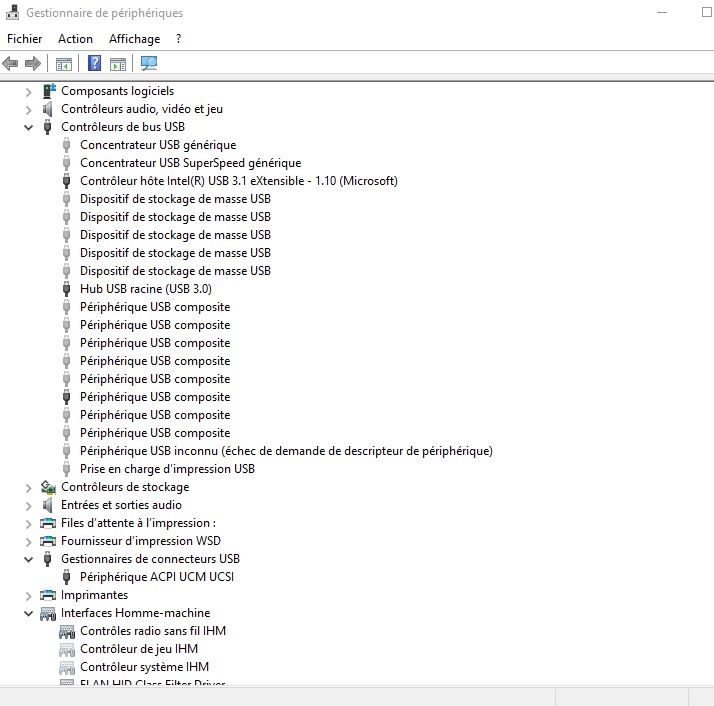Click the printer icon for Files d'attente à l'impression
This screenshot has height=706, width=714.
pos(48,523)
